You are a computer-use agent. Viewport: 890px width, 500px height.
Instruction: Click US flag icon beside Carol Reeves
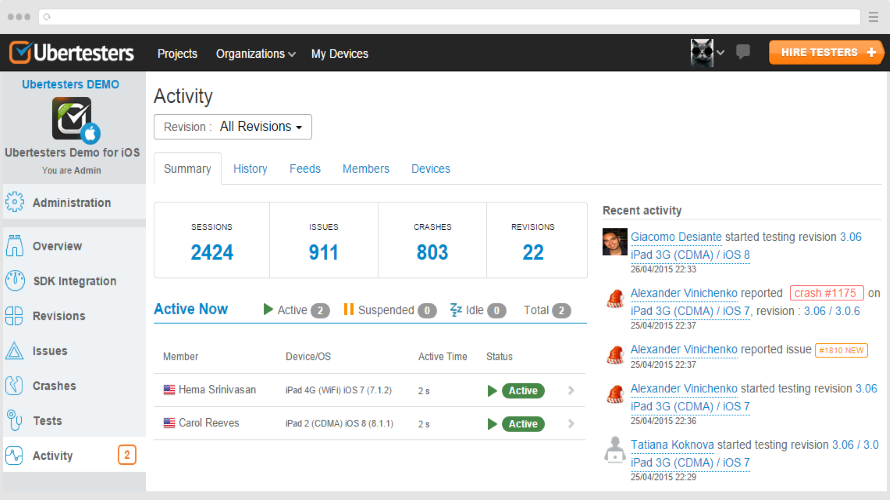coord(169,423)
